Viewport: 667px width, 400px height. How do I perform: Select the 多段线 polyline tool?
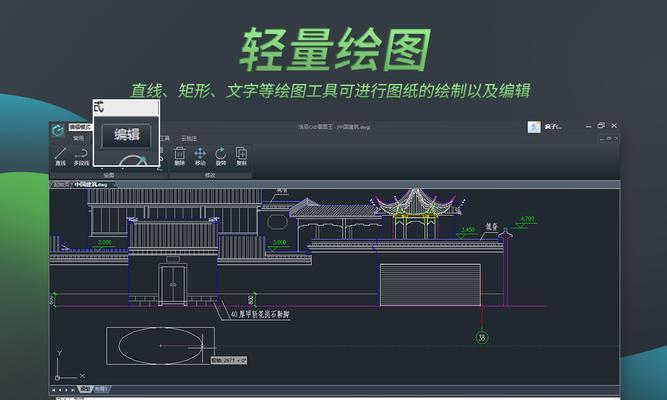pyautogui.click(x=81, y=156)
